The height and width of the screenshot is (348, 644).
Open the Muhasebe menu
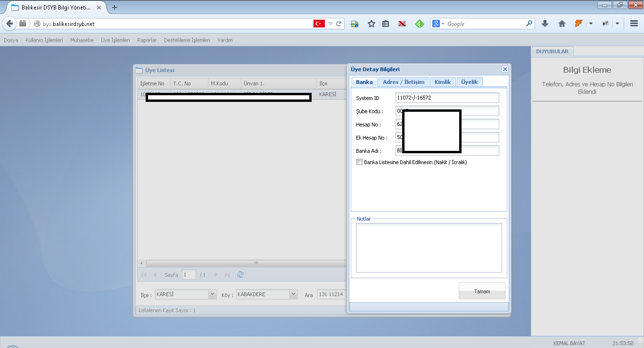(82, 40)
